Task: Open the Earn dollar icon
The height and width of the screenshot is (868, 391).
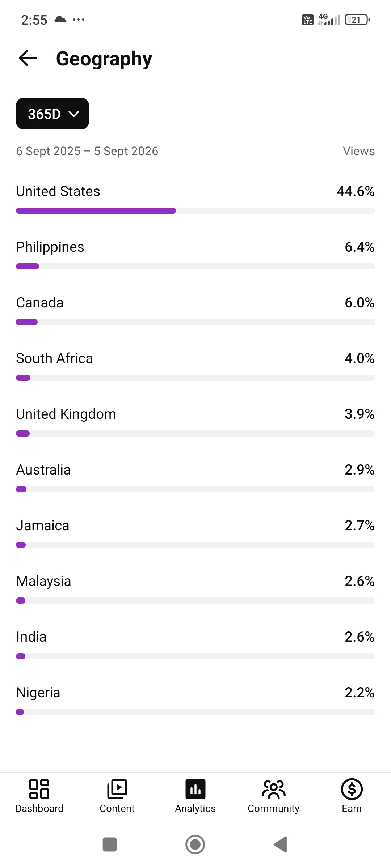Action: [352, 789]
